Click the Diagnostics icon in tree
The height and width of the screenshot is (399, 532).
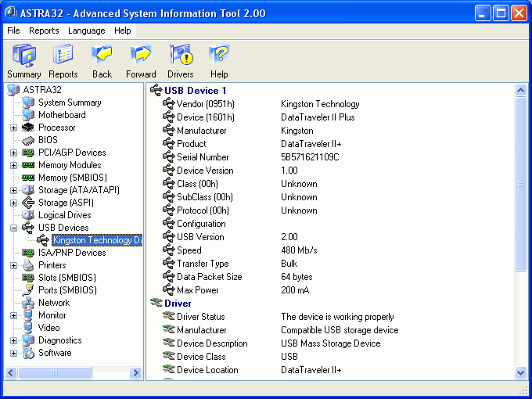28,340
